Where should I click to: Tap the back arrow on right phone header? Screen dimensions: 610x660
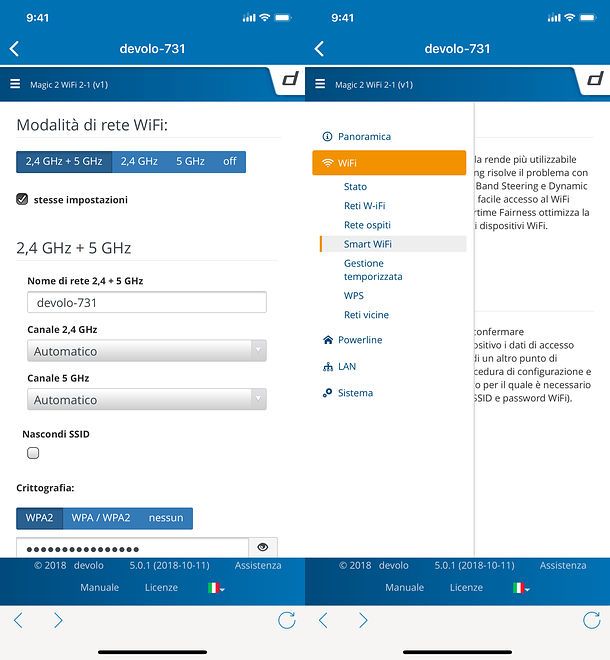(x=319, y=49)
